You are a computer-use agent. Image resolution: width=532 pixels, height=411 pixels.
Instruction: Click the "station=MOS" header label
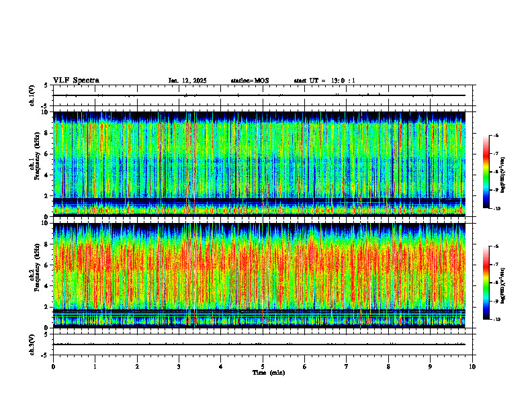click(x=250, y=81)
